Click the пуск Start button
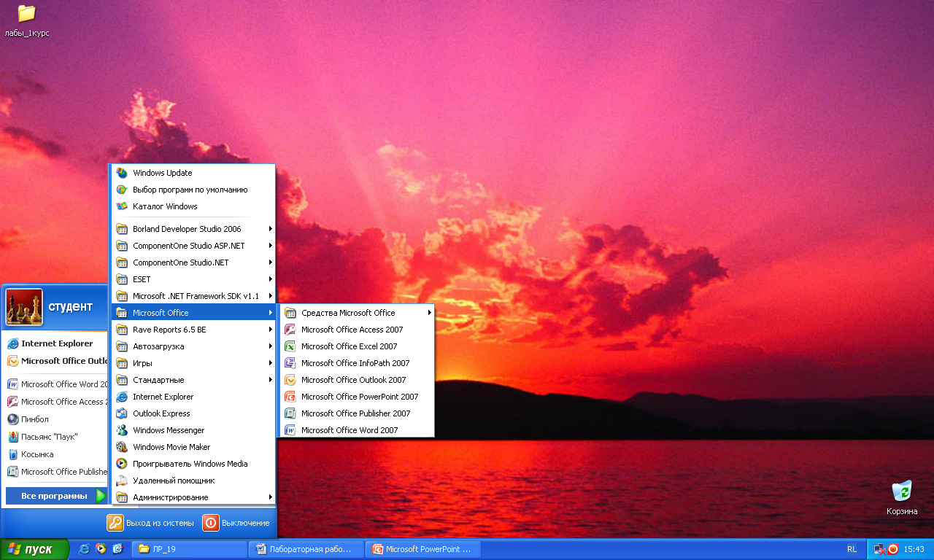Image resolution: width=934 pixels, height=560 pixels. (34, 549)
